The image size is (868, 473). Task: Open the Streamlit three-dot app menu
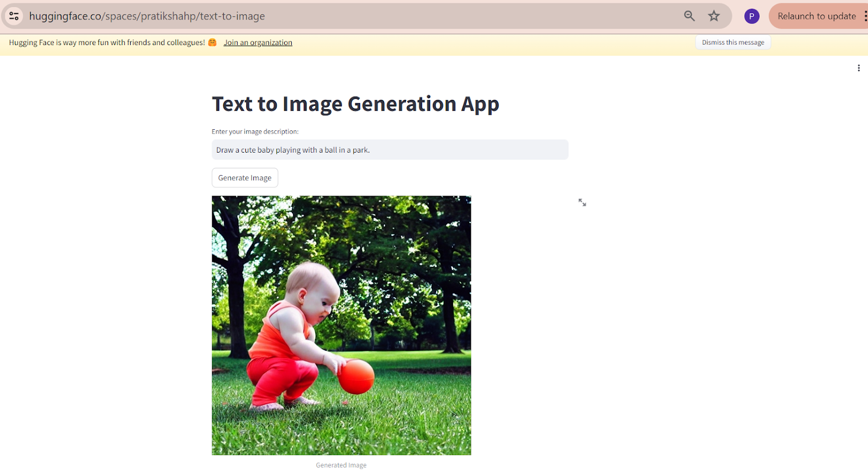pyautogui.click(x=859, y=68)
